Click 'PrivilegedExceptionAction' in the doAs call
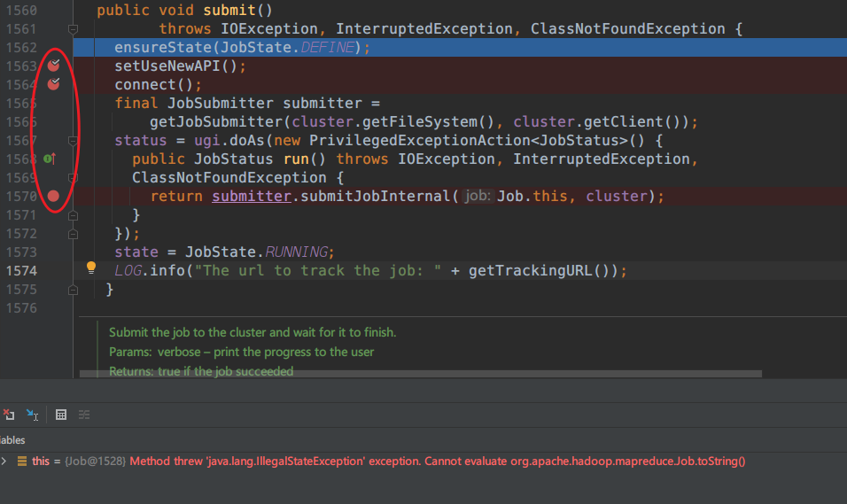The image size is (847, 504). coord(420,141)
